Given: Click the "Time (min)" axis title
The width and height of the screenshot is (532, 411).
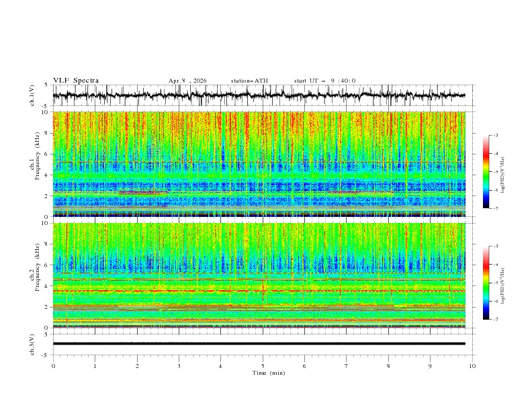Looking at the screenshot, I should pyautogui.click(x=269, y=373).
